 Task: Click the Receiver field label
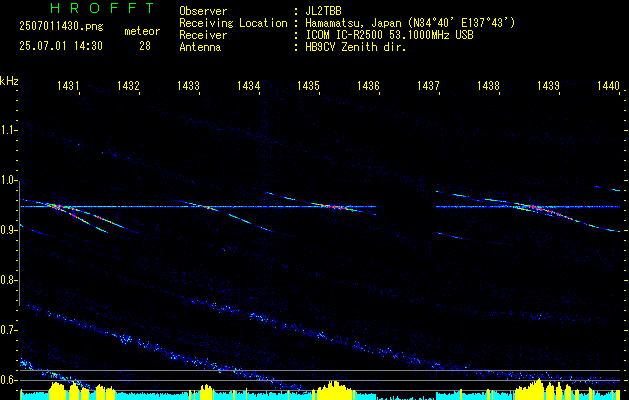pos(203,35)
